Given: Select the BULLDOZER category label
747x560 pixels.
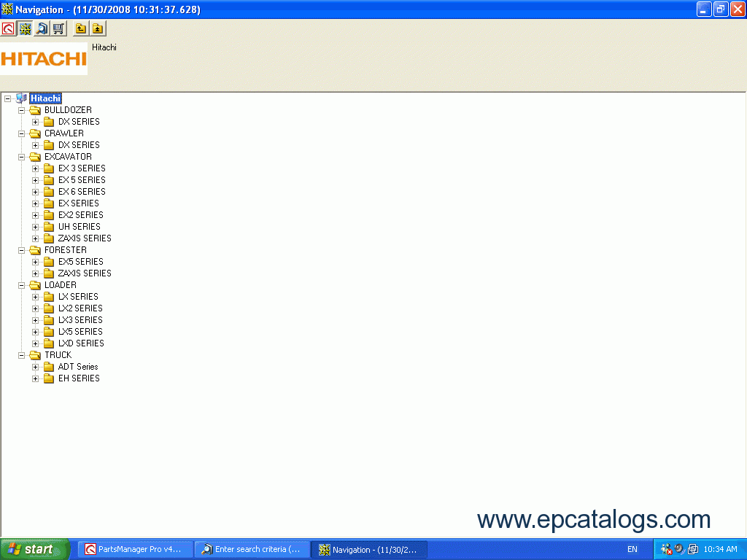Looking at the screenshot, I should tap(68, 110).
